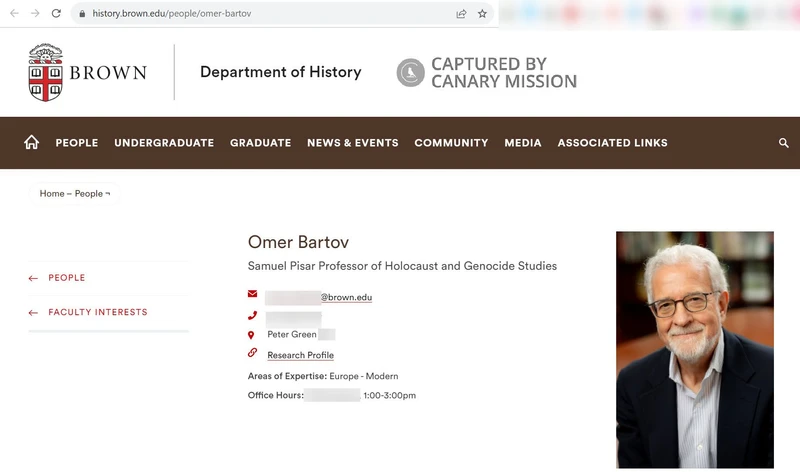Open the NEWS & EVENTS menu
This screenshot has height=472, width=800.
353,143
